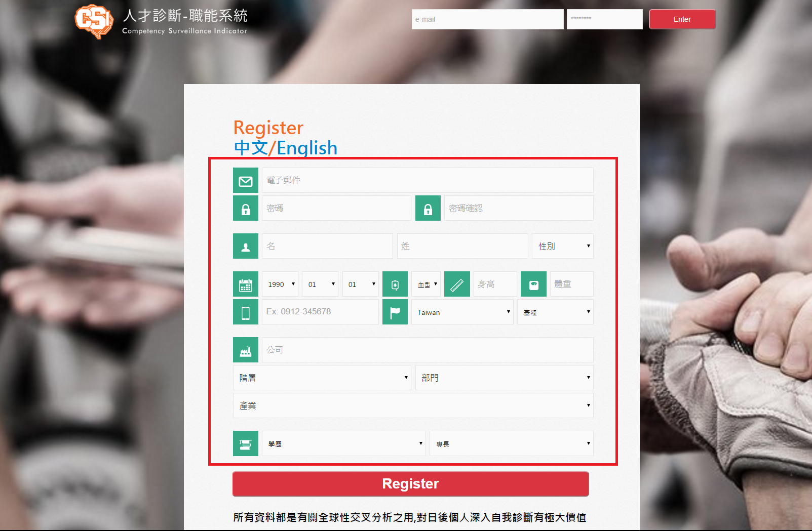Click the ruler height icon
Viewport: 812px width, 531px height.
tap(457, 284)
